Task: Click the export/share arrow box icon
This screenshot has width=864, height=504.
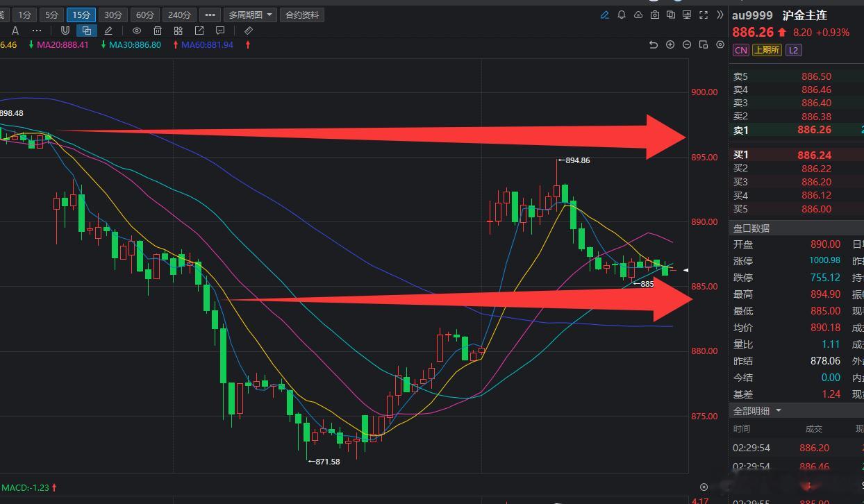Action: pos(199,31)
